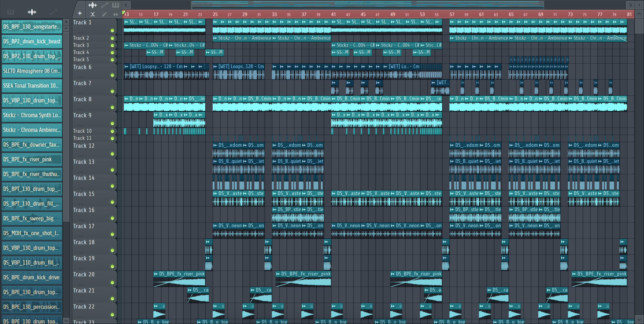The height and width of the screenshot is (324, 644).
Task: Toggle Track 4 mute LED
Action: (x=112, y=53)
